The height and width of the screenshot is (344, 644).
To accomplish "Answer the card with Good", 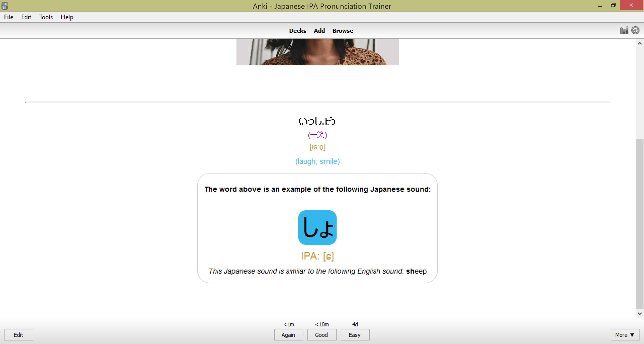I will [x=322, y=335].
